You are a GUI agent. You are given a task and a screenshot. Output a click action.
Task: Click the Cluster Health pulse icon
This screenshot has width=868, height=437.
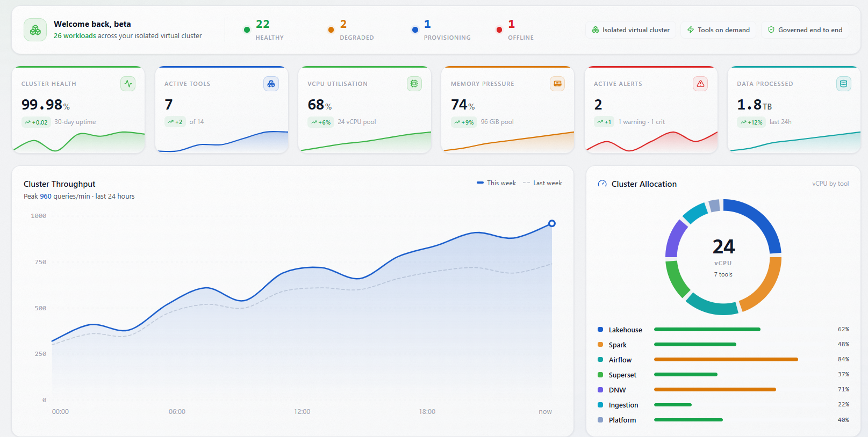[128, 84]
